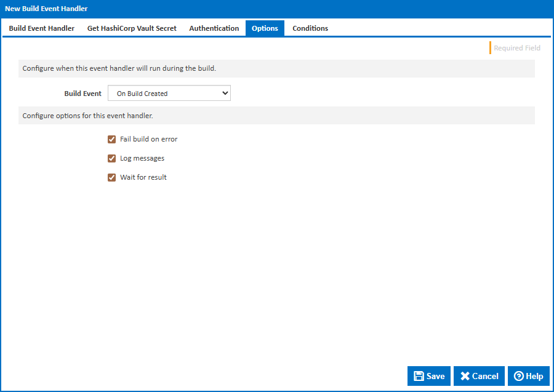Click the question mark icon on Help
This screenshot has width=554, height=392.
[x=519, y=376]
